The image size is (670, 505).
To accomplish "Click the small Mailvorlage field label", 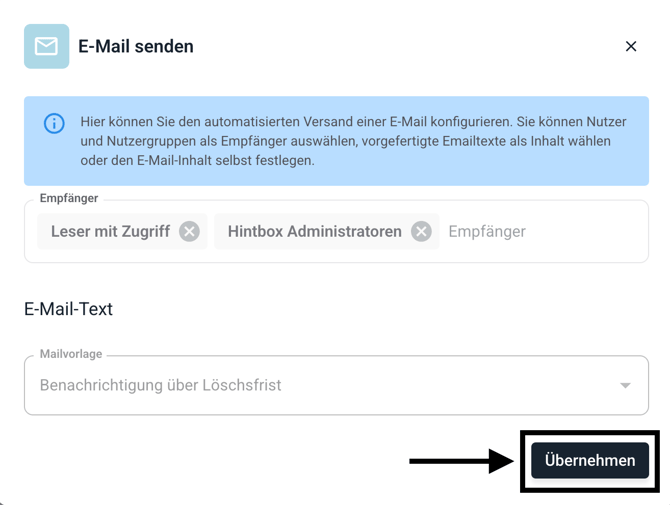I will [71, 354].
